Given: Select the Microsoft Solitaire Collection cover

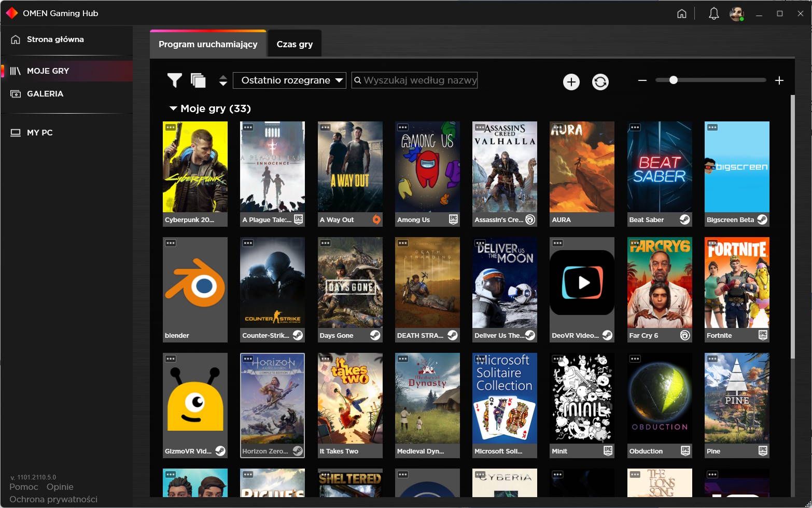Looking at the screenshot, I should (x=505, y=399).
